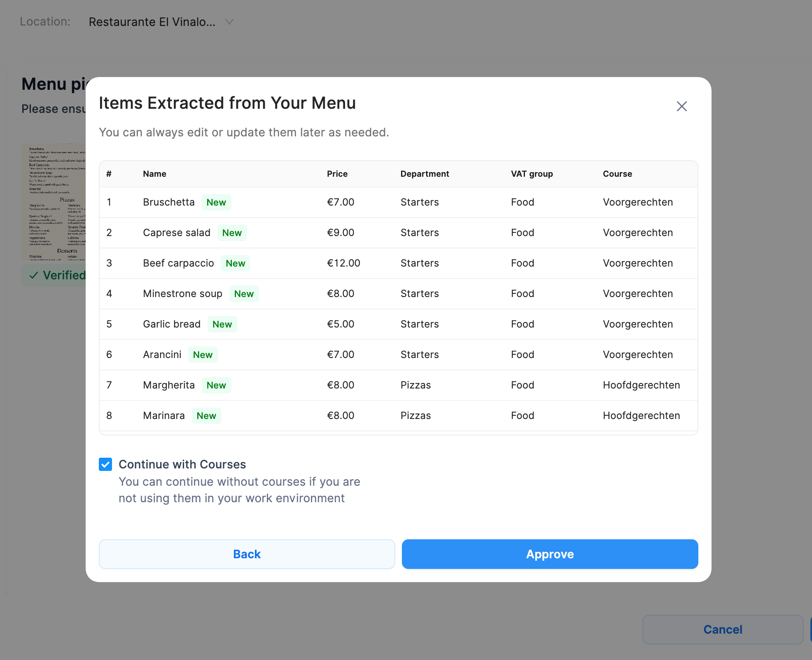Click the New badge next to Arancini

[x=203, y=355]
